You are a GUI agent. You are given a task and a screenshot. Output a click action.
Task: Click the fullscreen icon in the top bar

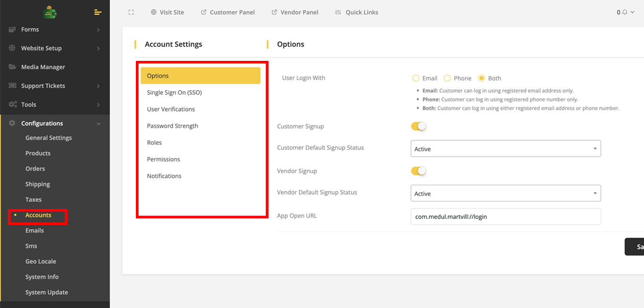tap(131, 12)
